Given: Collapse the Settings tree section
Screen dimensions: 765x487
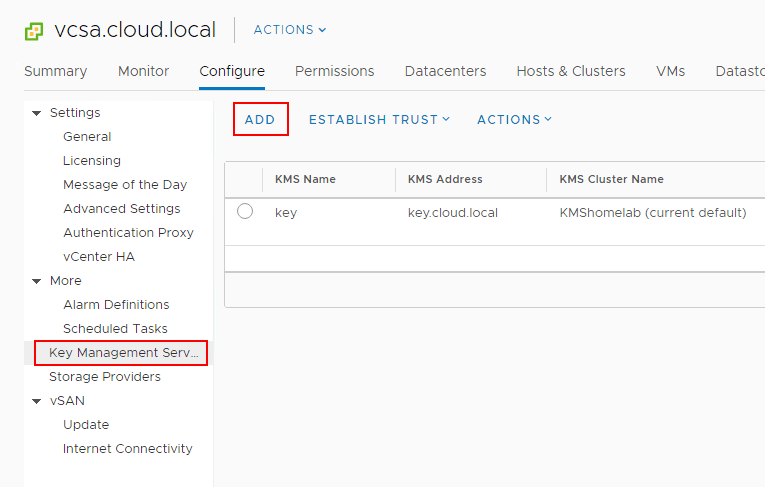Looking at the screenshot, I should click(37, 113).
